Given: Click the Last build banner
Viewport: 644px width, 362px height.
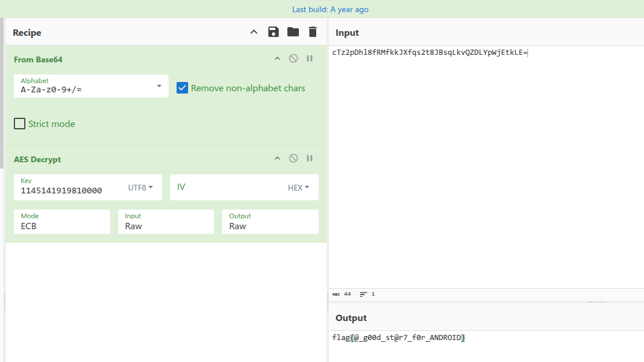Looking at the screenshot, I should tap(330, 9).
